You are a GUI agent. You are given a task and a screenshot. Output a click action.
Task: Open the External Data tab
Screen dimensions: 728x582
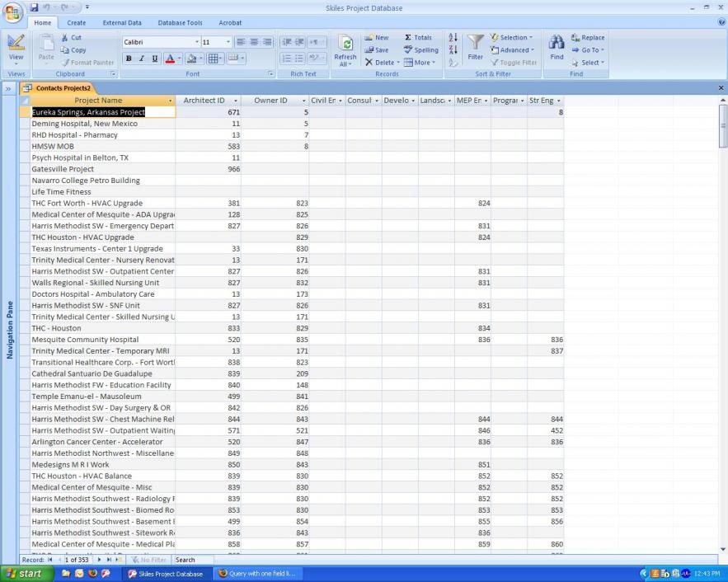[x=122, y=23]
